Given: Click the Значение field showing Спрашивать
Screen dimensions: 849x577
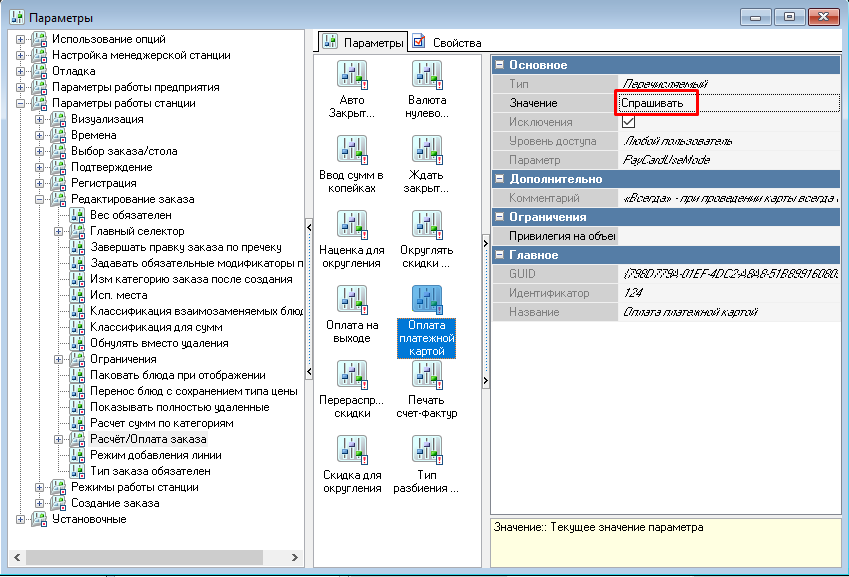Looking at the screenshot, I should (x=656, y=103).
